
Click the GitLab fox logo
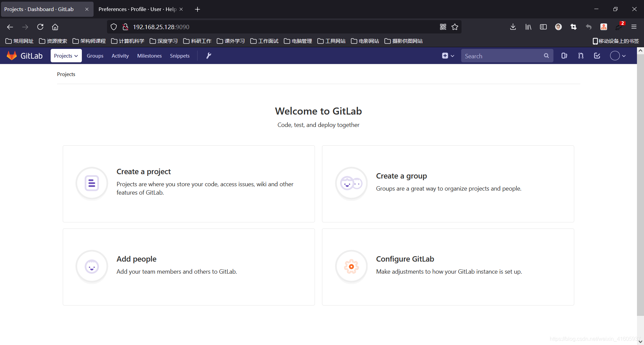pos(12,56)
